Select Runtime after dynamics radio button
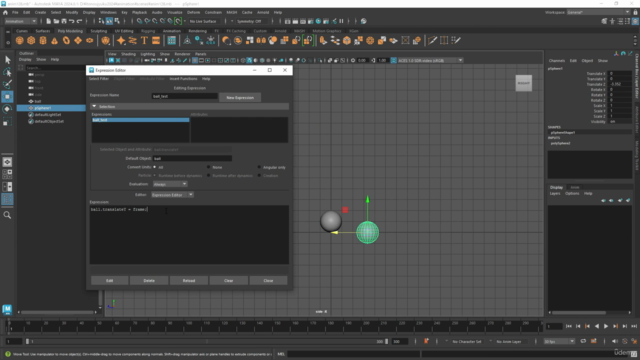This screenshot has height=360, width=640. [209, 176]
